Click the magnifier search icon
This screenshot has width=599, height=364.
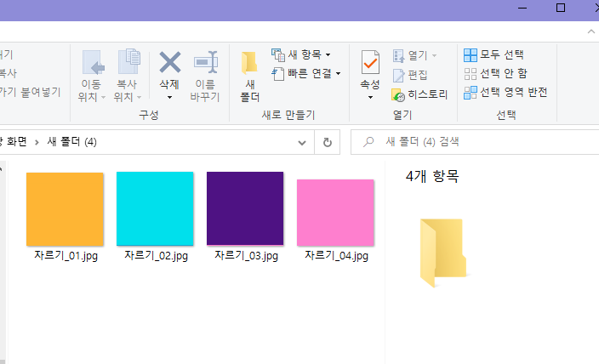pyautogui.click(x=368, y=142)
